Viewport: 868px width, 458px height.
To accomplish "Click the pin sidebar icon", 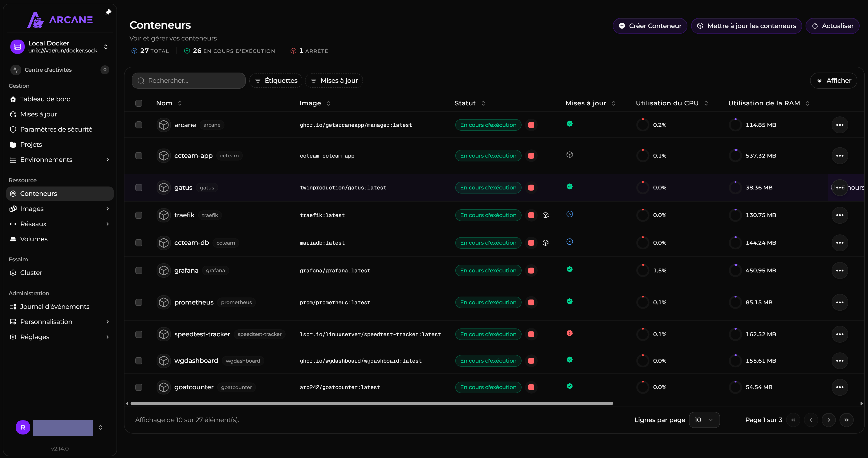I will [x=108, y=12].
